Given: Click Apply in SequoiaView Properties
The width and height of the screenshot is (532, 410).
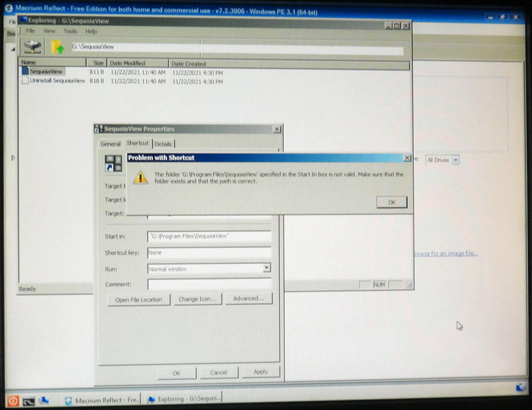Looking at the screenshot, I should tap(260, 371).
